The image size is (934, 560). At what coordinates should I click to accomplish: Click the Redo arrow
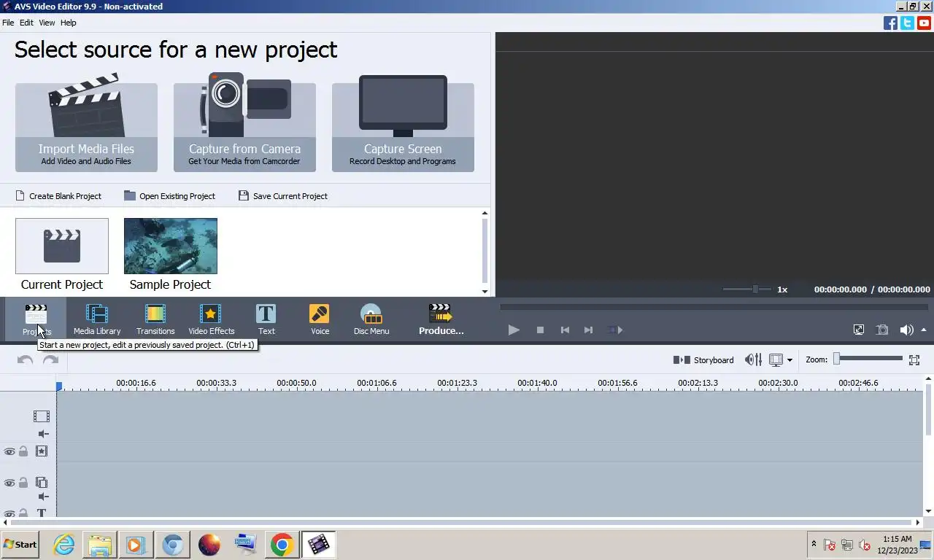pos(50,360)
